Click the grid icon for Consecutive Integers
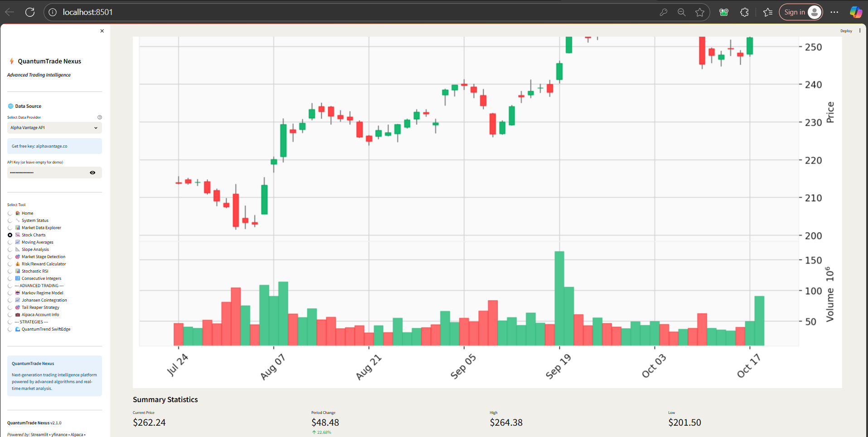This screenshot has width=868, height=437. tap(18, 278)
